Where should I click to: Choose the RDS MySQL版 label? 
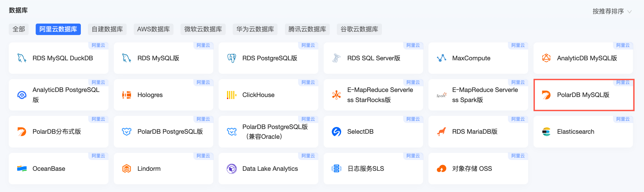click(158, 58)
